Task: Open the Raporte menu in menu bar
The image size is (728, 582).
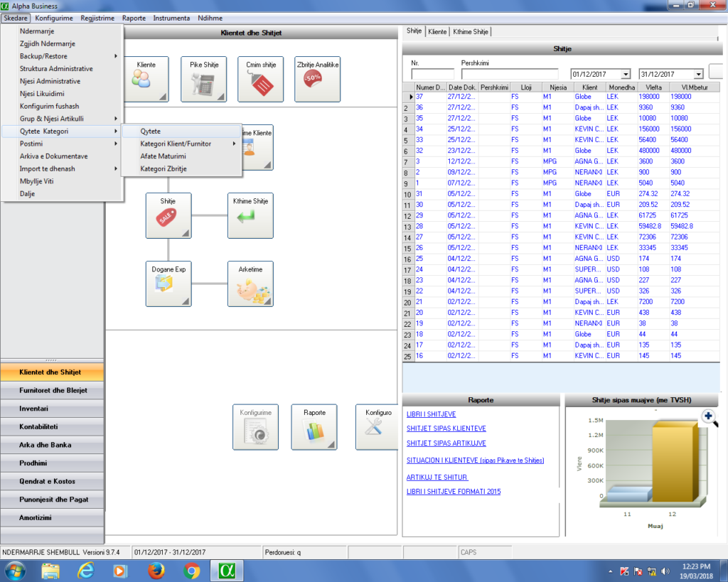Action: tap(134, 18)
